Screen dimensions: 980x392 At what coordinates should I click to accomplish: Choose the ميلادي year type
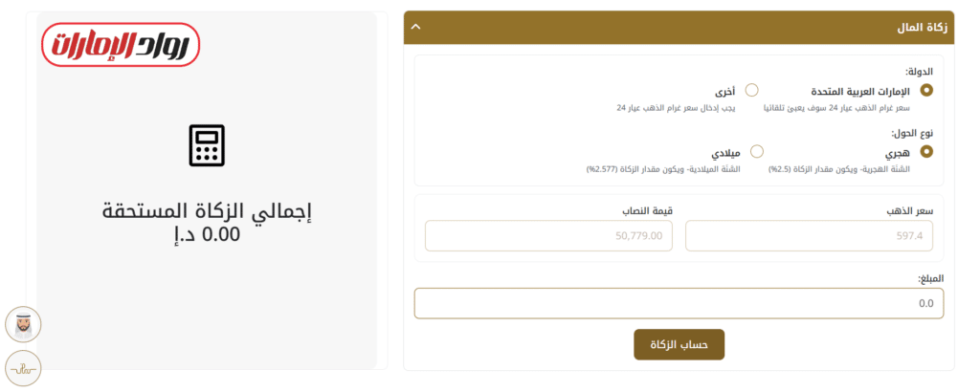(756, 151)
